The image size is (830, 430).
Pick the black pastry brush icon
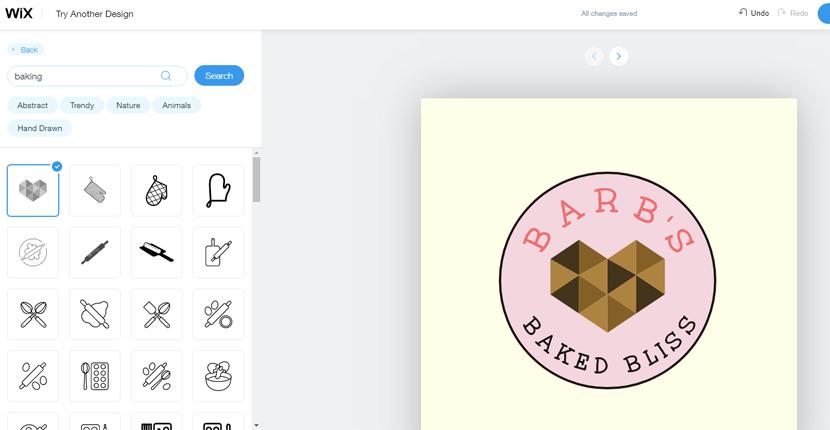[x=157, y=252]
